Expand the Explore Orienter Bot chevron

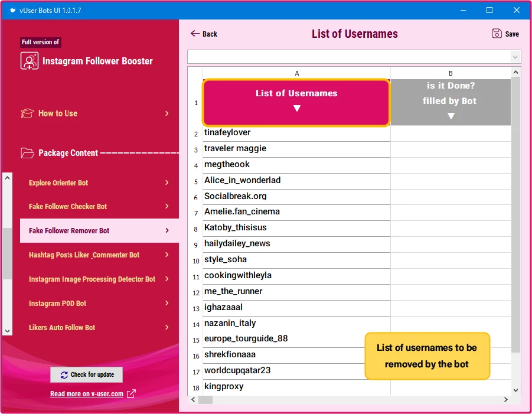pos(167,182)
